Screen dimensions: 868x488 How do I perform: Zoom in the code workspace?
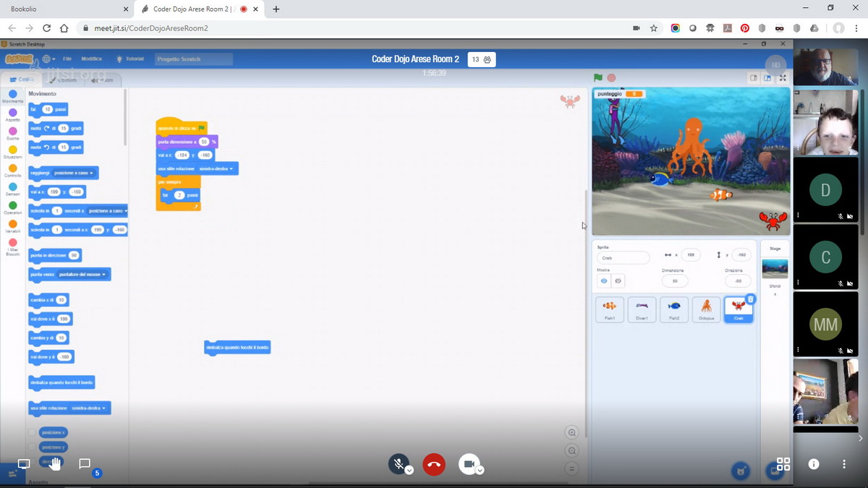(572, 432)
